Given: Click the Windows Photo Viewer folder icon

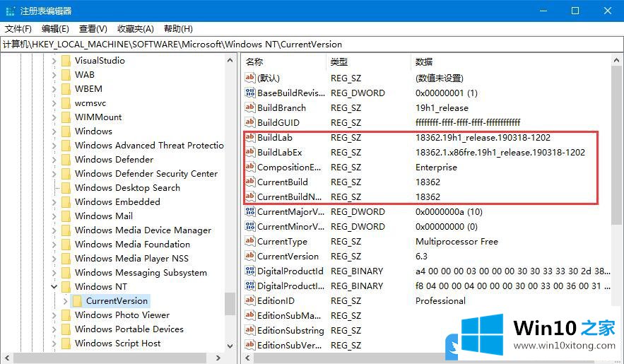Looking at the screenshot, I should (66, 315).
